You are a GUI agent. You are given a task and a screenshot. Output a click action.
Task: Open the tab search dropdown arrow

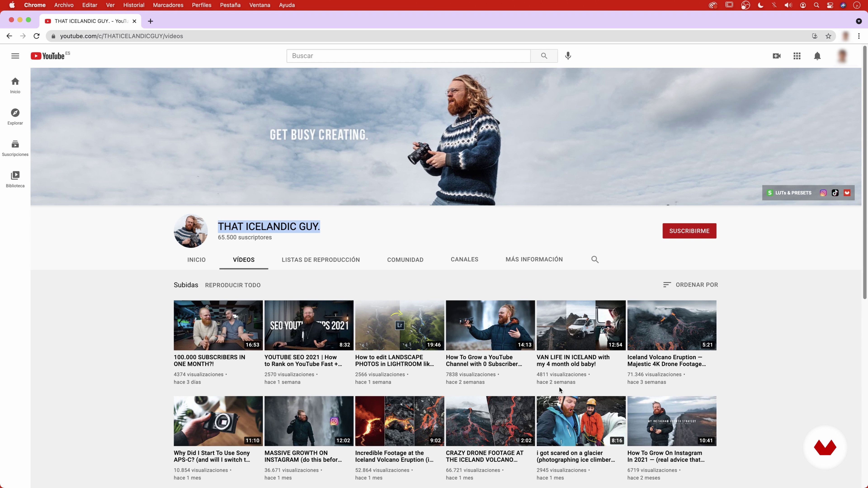coord(859,21)
